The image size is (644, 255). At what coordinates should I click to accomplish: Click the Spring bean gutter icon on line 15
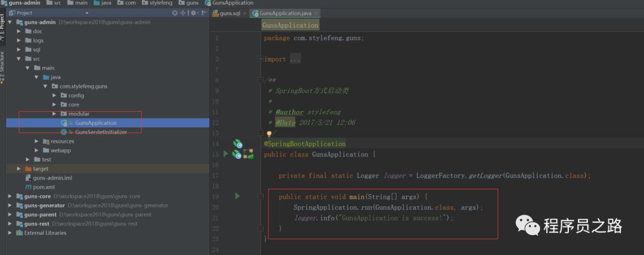[x=237, y=154]
